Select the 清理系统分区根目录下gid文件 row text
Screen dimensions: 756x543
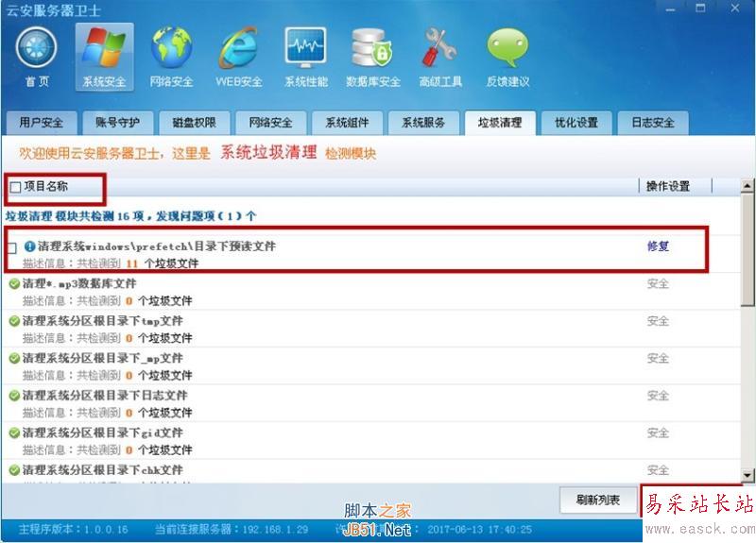point(103,433)
